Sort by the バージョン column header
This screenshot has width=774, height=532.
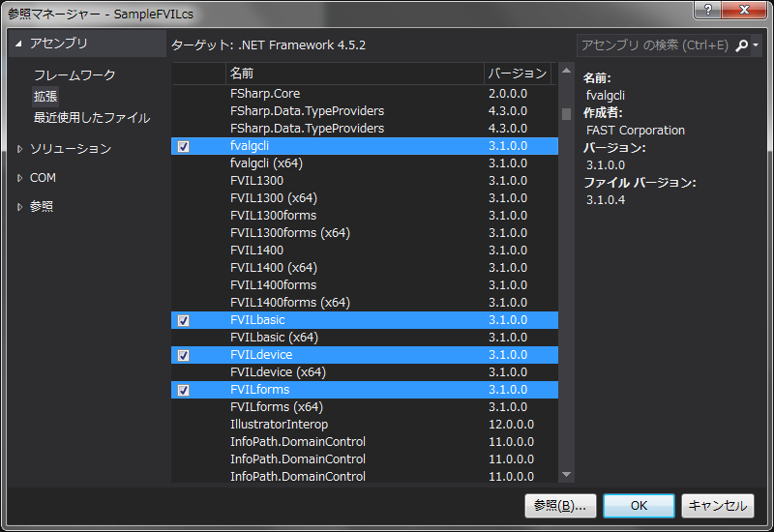coord(518,74)
